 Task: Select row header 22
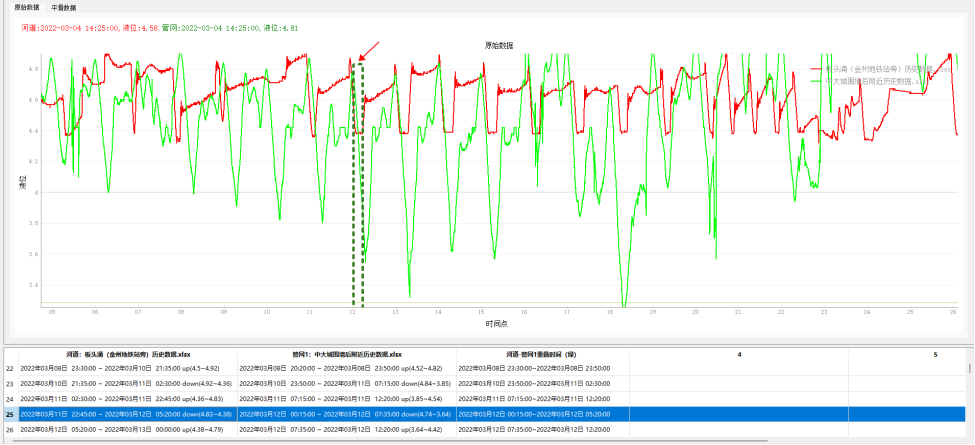coord(9,369)
